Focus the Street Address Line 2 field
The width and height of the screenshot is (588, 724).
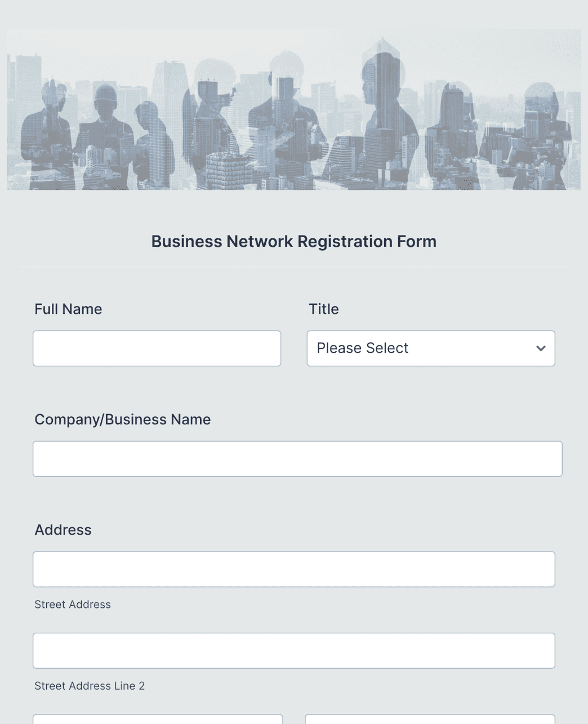click(x=294, y=650)
